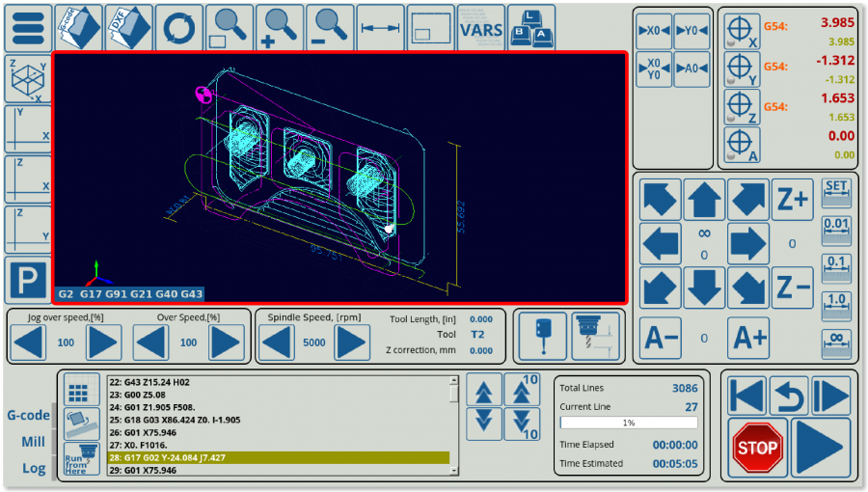The width and height of the screenshot is (868, 492).
Task: Switch to the G-code tab
Action: coord(28,415)
